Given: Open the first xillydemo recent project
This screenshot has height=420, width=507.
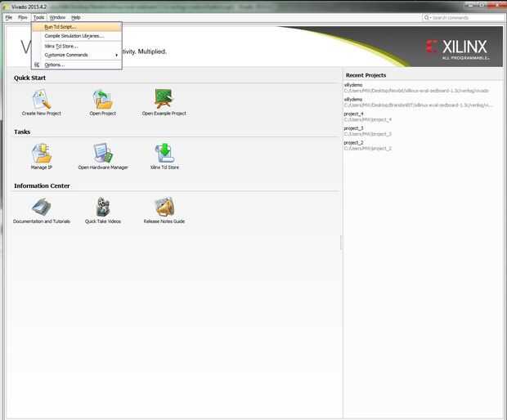Looking at the screenshot, I should coord(353,85).
